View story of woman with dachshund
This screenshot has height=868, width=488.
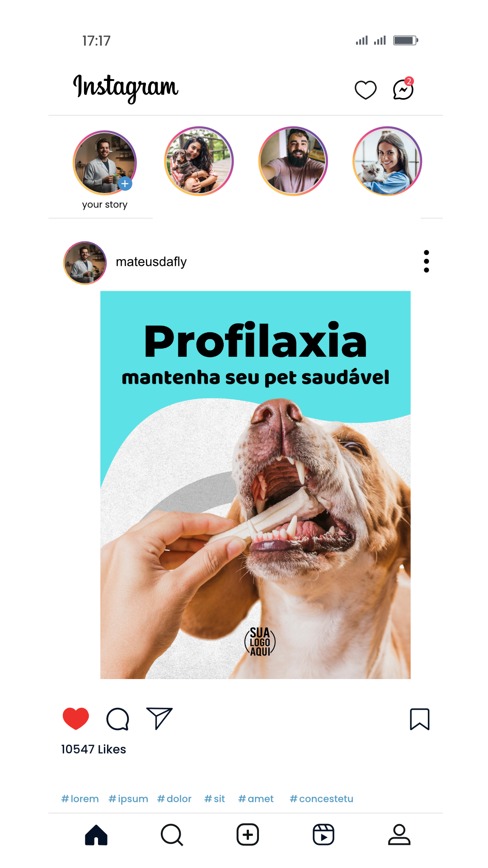click(x=199, y=161)
